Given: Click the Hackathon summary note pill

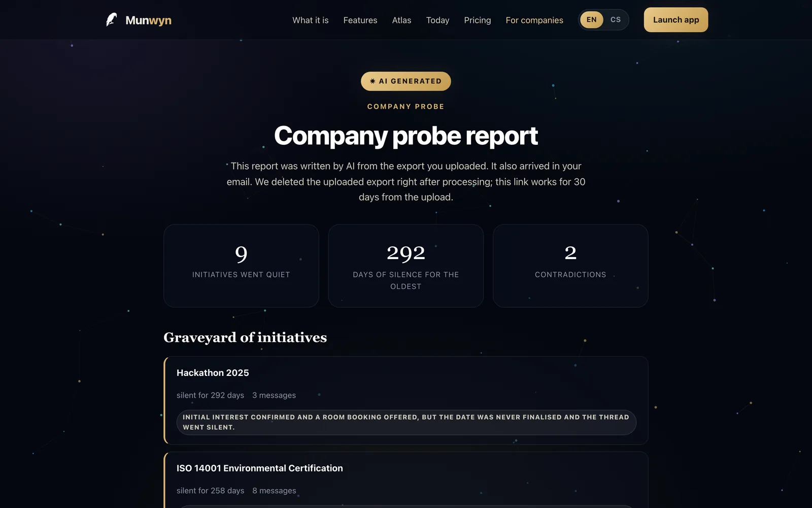Looking at the screenshot, I should point(406,422).
